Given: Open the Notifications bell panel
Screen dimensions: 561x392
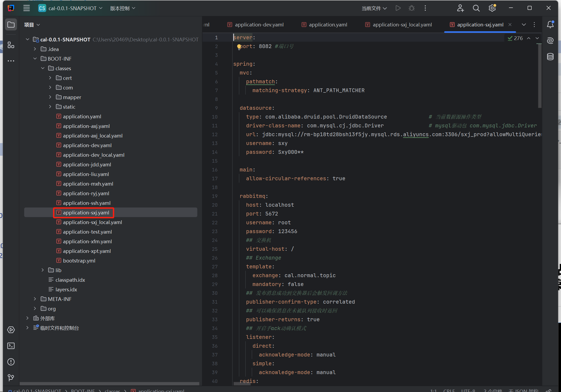Looking at the screenshot, I should [550, 25].
